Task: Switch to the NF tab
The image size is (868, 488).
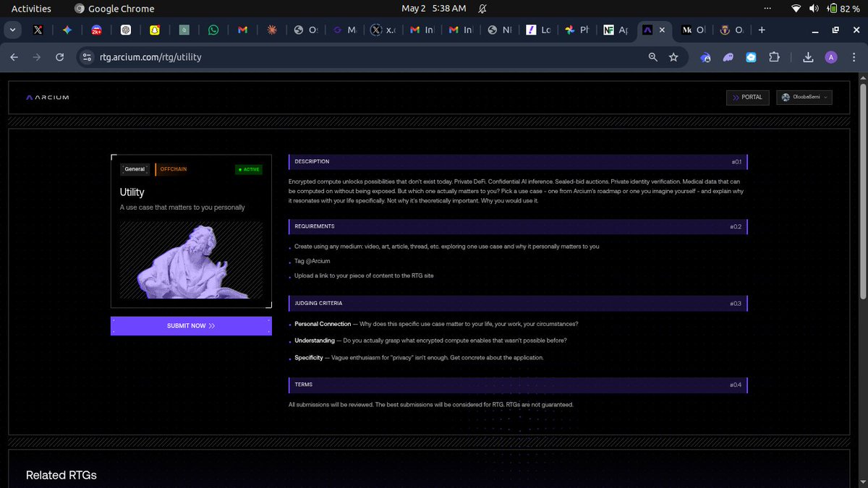Action: click(x=616, y=30)
